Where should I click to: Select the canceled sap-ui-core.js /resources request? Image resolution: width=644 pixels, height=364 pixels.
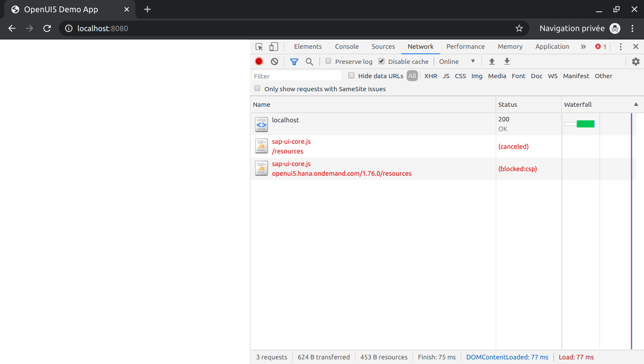tap(444, 146)
